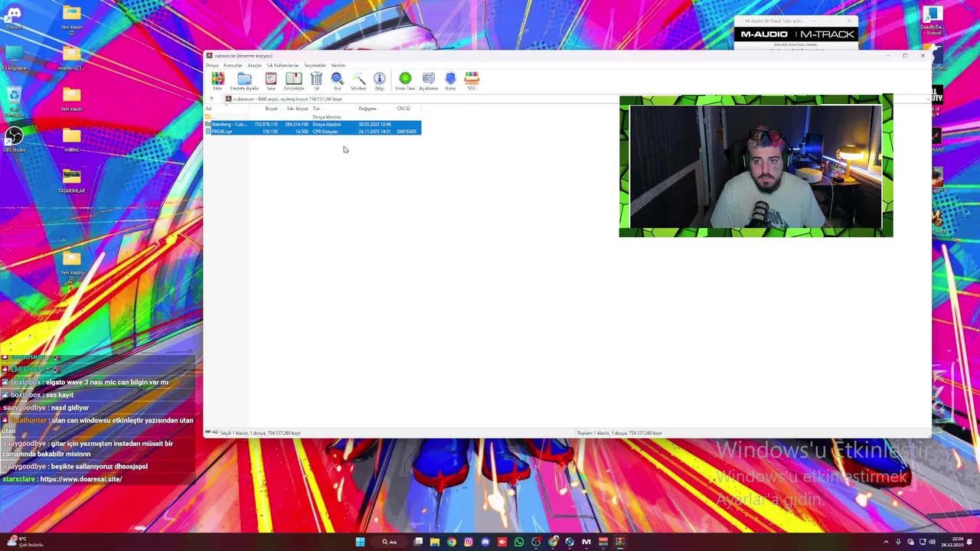Sort by the Tür column header
The height and width of the screenshot is (551, 980).
tap(333, 109)
